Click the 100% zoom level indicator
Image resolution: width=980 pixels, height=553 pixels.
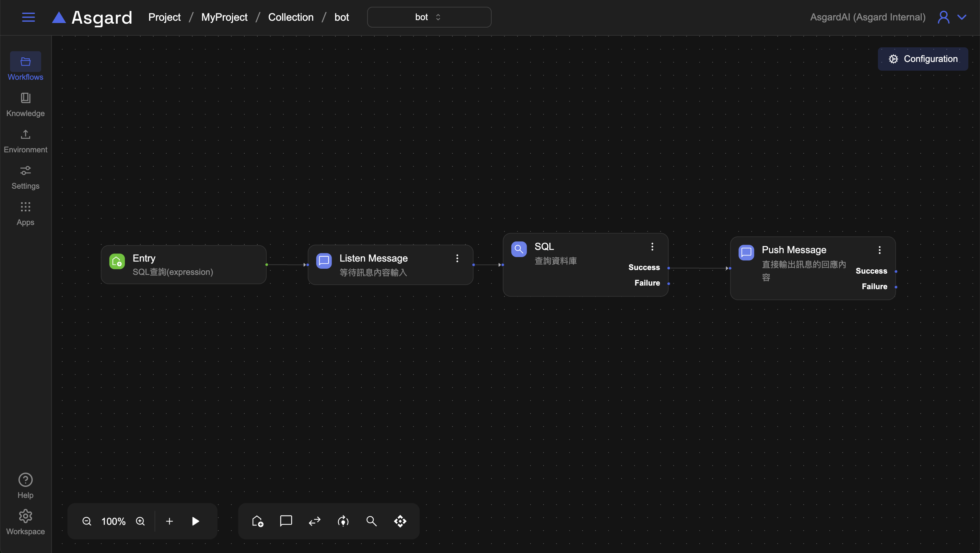coord(113,521)
